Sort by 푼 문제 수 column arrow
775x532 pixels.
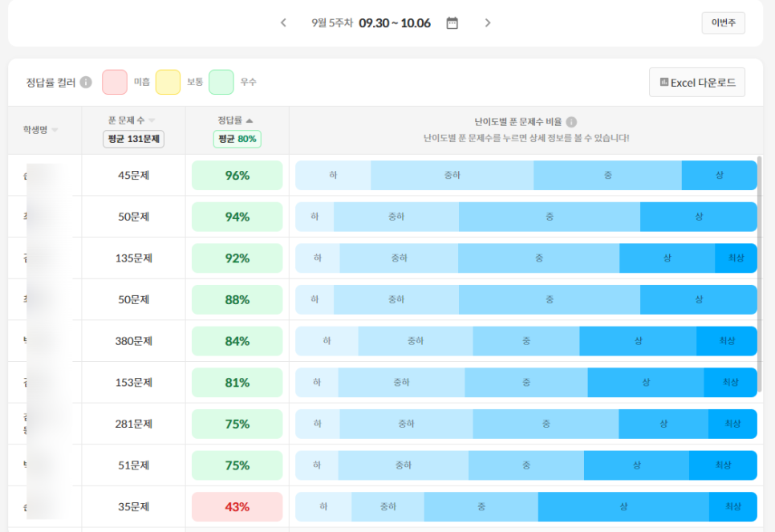[x=152, y=120]
